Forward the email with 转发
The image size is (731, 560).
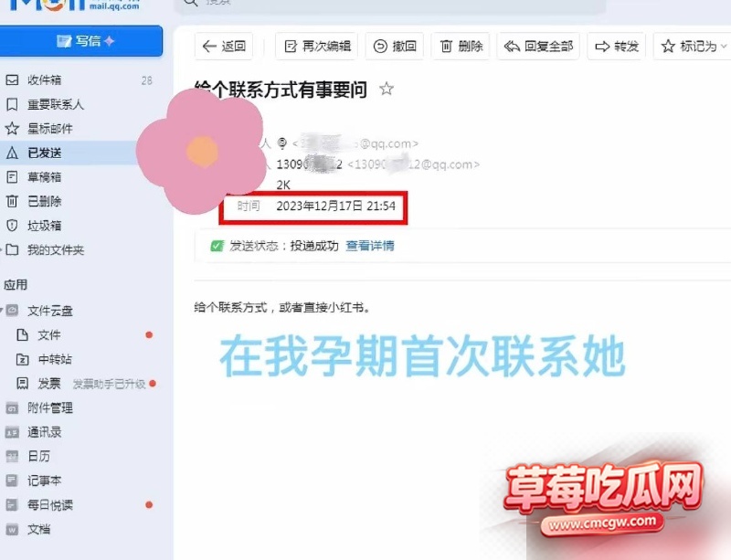pos(616,47)
